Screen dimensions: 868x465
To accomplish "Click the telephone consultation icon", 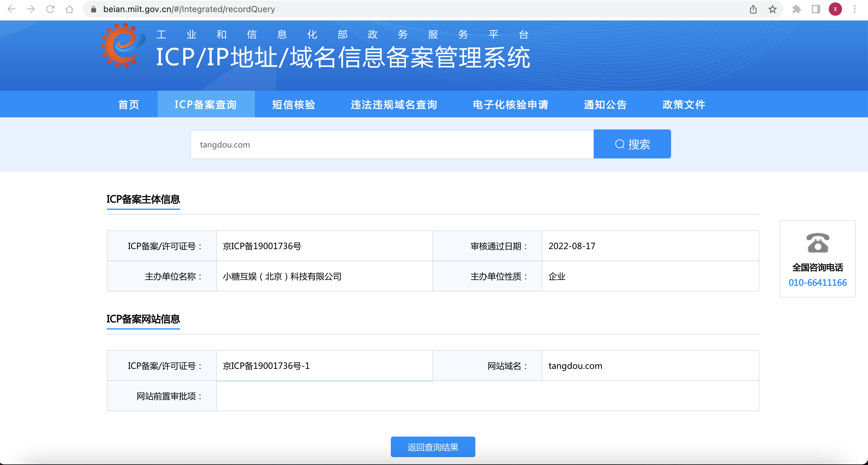I will pyautogui.click(x=818, y=243).
